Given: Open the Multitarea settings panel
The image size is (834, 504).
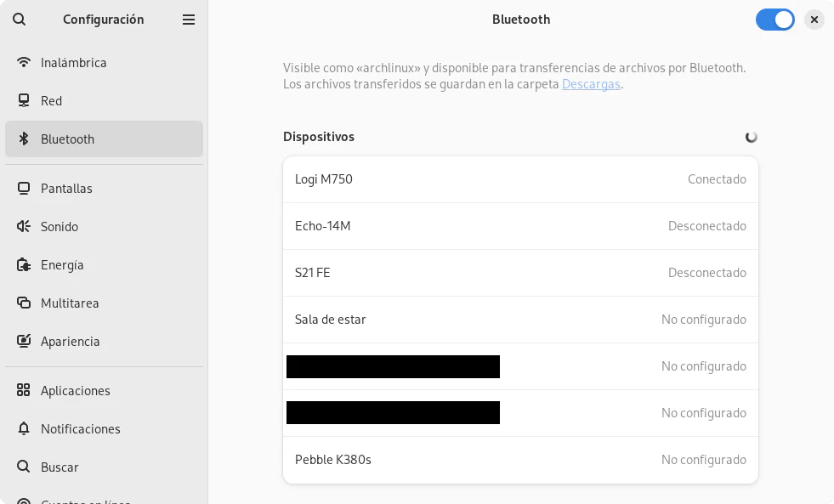Looking at the screenshot, I should point(70,303).
